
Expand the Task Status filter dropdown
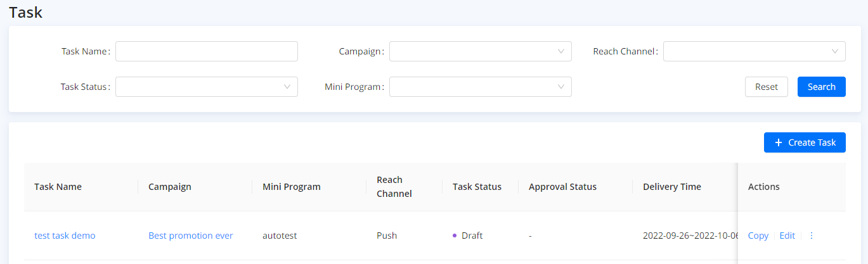(x=206, y=87)
